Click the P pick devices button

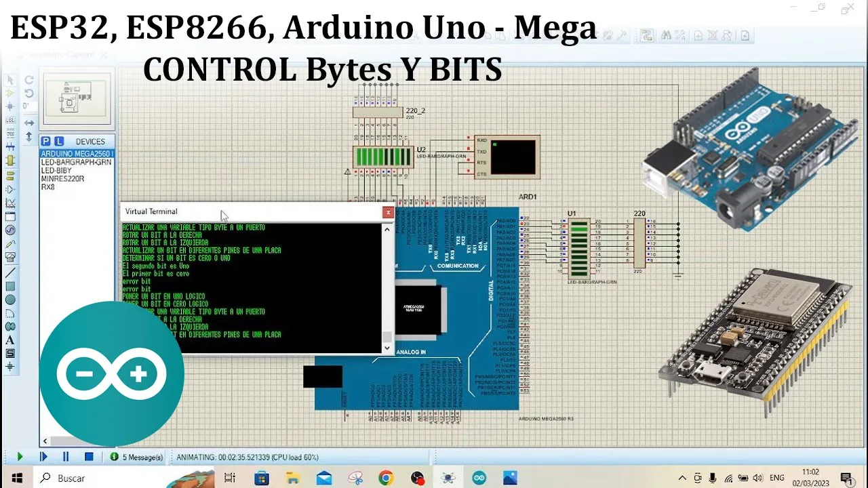point(46,141)
